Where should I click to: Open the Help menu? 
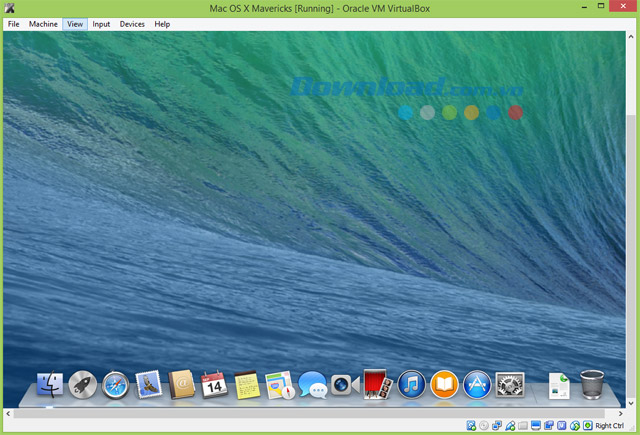162,24
